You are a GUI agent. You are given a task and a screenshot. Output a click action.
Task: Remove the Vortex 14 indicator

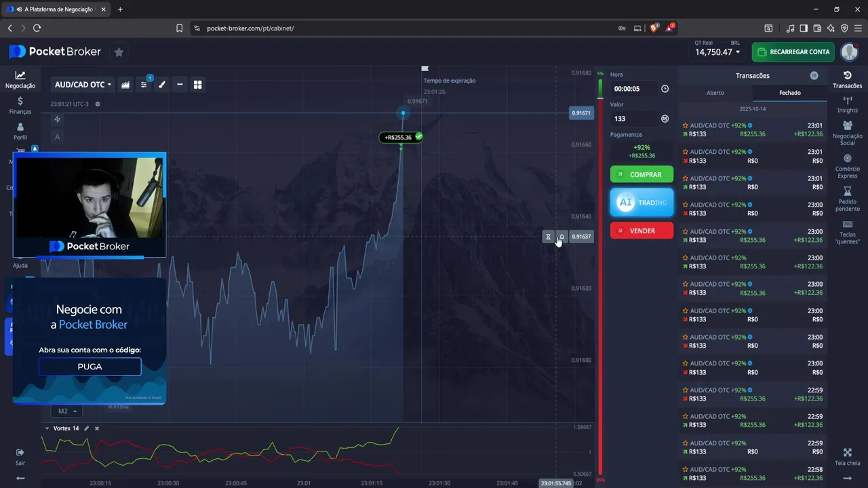click(x=97, y=428)
